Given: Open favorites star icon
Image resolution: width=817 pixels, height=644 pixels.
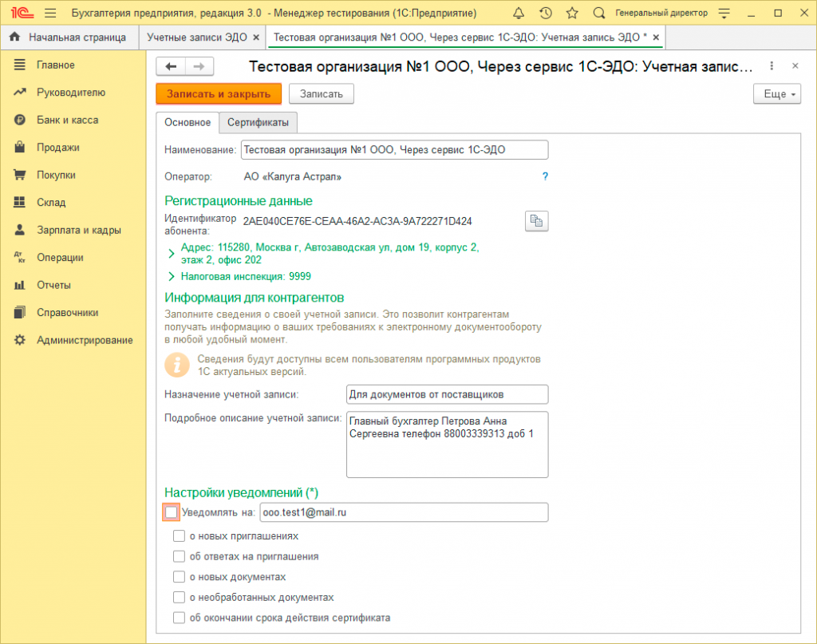Looking at the screenshot, I should (x=572, y=13).
